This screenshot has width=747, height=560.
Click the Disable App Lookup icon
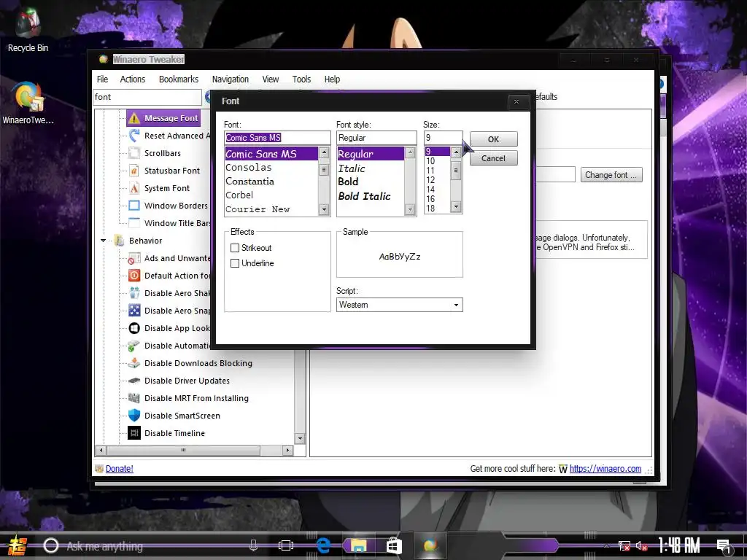click(134, 328)
